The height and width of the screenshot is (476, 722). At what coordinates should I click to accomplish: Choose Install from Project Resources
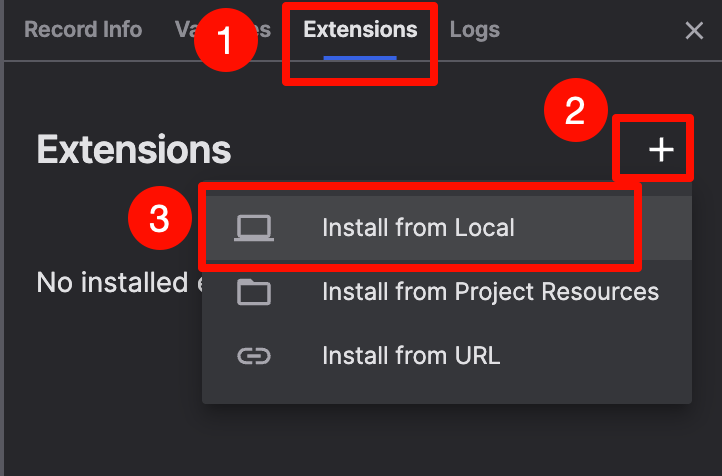(x=490, y=292)
